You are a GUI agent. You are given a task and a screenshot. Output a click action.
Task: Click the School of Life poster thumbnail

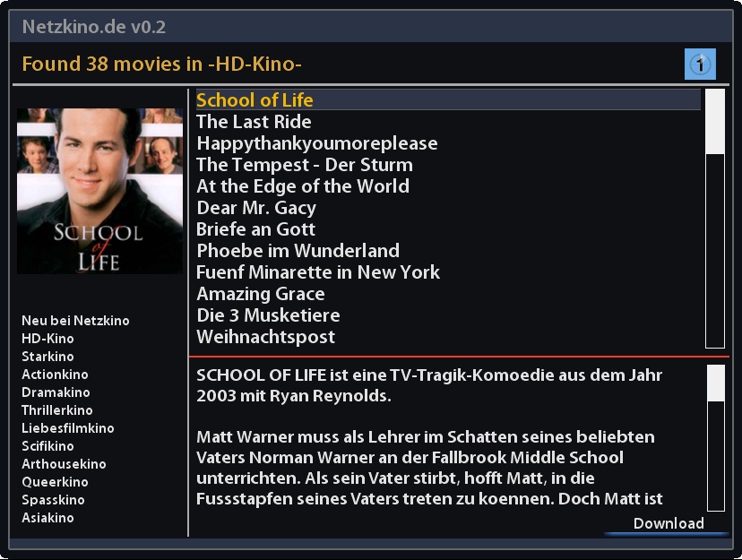pos(99,191)
